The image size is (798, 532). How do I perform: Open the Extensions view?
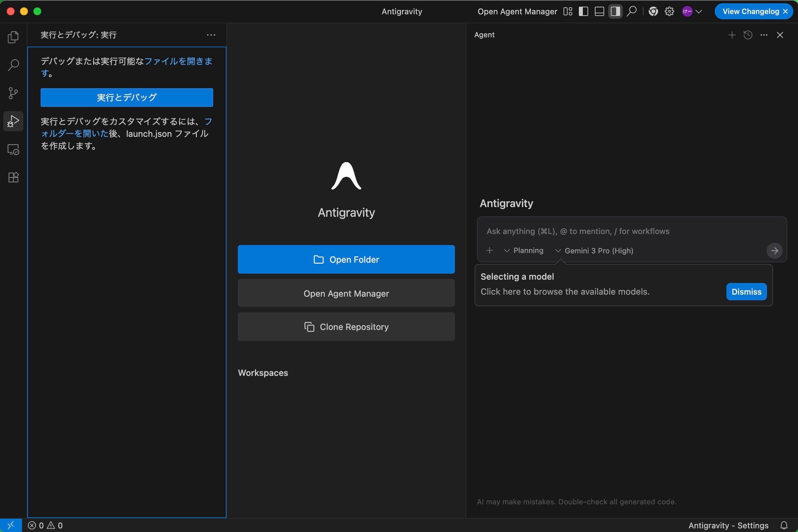pos(13,177)
